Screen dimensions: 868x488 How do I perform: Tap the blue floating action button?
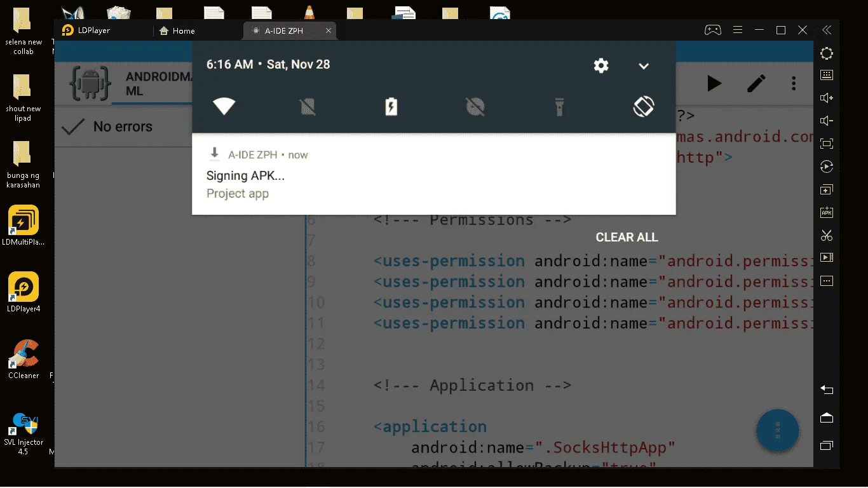pos(778,431)
